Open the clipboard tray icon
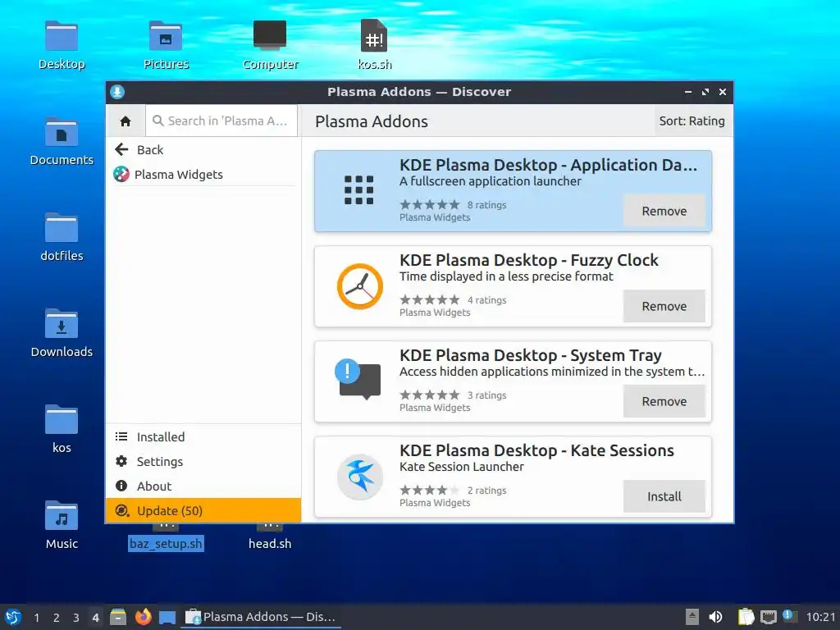The width and height of the screenshot is (840, 630). click(746, 617)
